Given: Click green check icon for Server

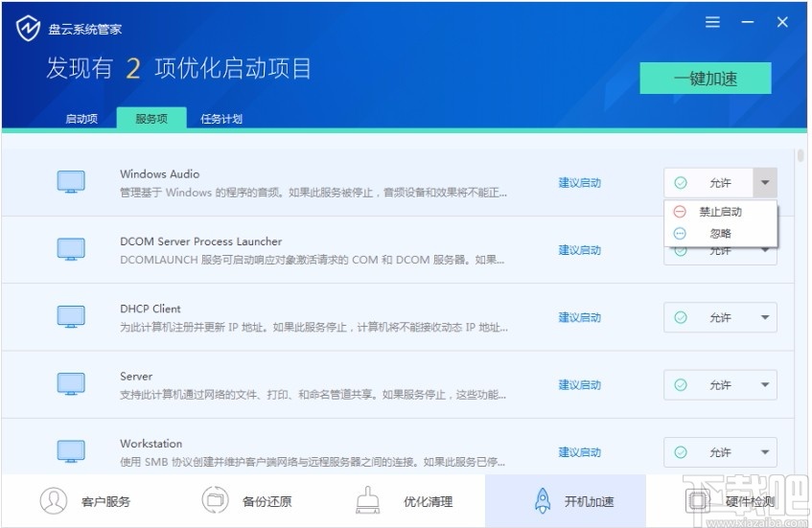Looking at the screenshot, I should pyautogui.click(x=681, y=384).
